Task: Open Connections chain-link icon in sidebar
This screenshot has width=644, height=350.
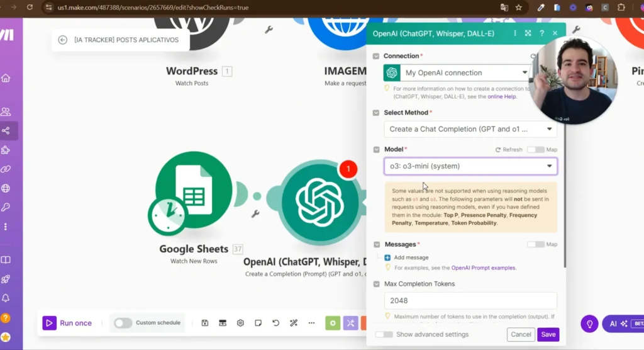Action: (6, 169)
